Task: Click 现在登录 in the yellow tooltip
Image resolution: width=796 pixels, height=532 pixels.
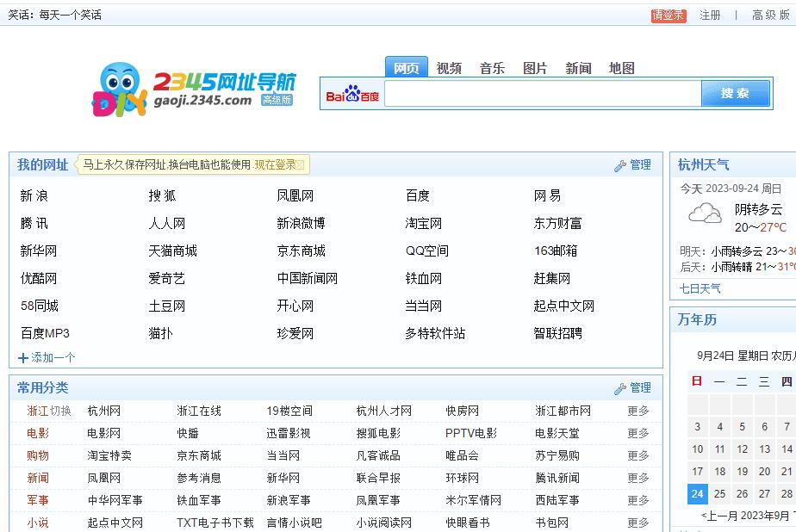Action: point(275,164)
